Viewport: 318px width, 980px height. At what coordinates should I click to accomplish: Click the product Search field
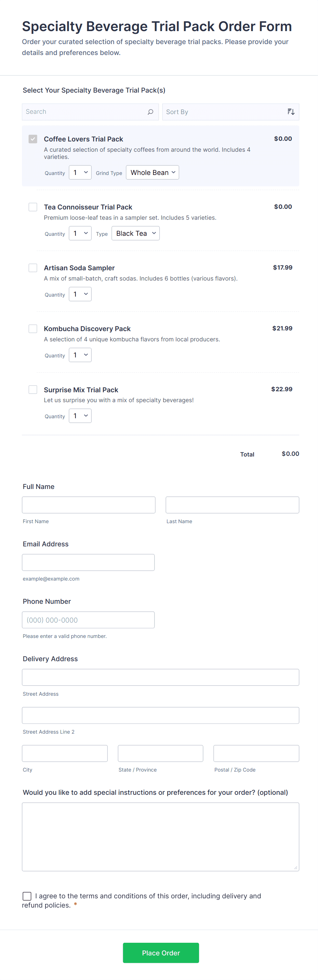click(x=84, y=112)
